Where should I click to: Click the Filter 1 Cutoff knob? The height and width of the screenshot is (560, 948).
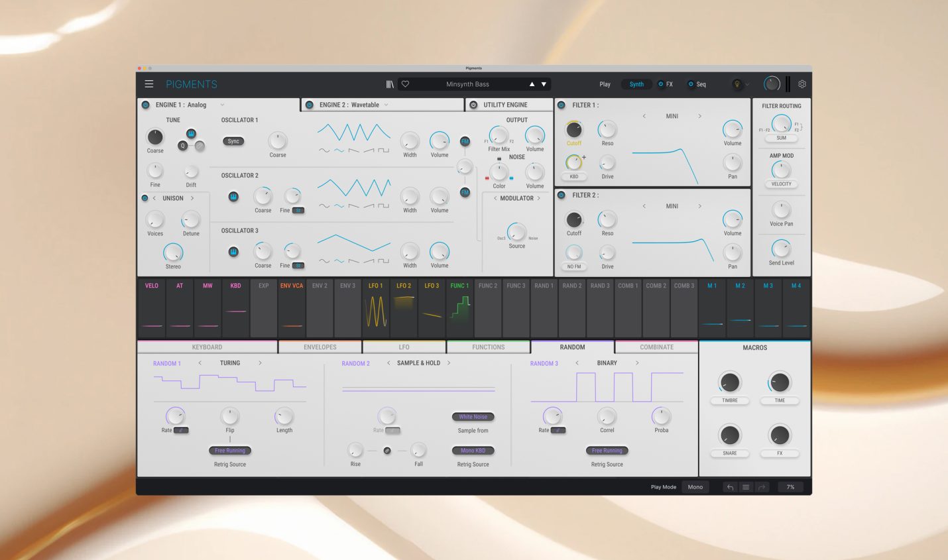574,130
